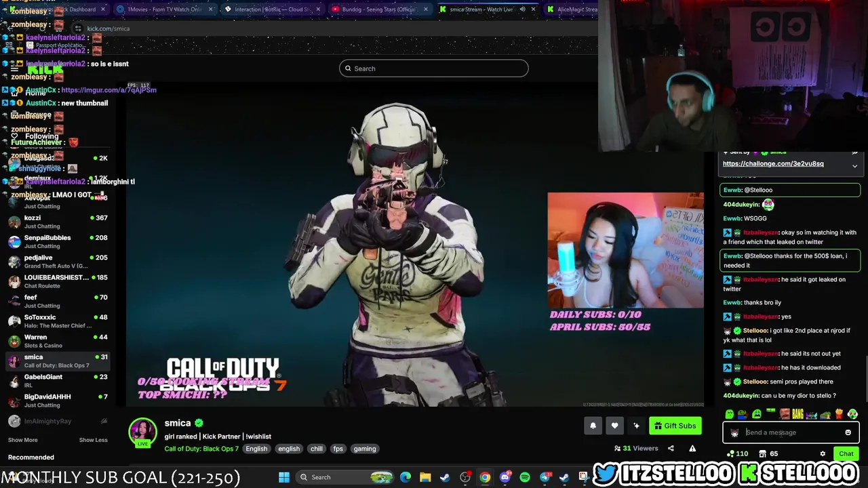The image size is (868, 488).
Task: Open the emoji picker in the message box
Action: (848, 432)
